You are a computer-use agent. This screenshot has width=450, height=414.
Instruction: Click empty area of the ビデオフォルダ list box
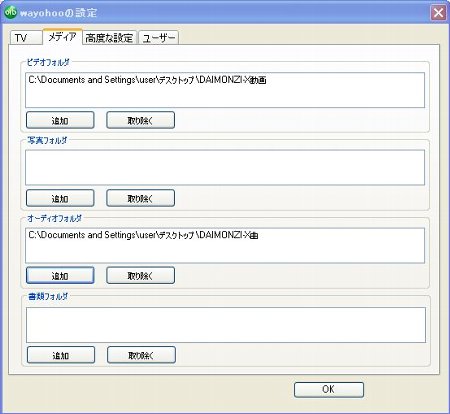pyautogui.click(x=225, y=97)
